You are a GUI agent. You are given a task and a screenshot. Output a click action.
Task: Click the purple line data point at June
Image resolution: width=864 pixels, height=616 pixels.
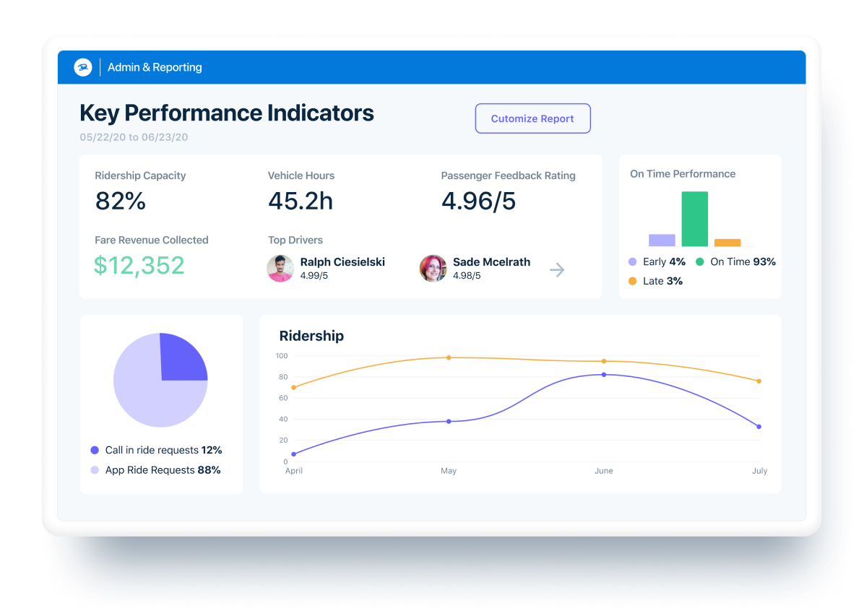coord(604,375)
